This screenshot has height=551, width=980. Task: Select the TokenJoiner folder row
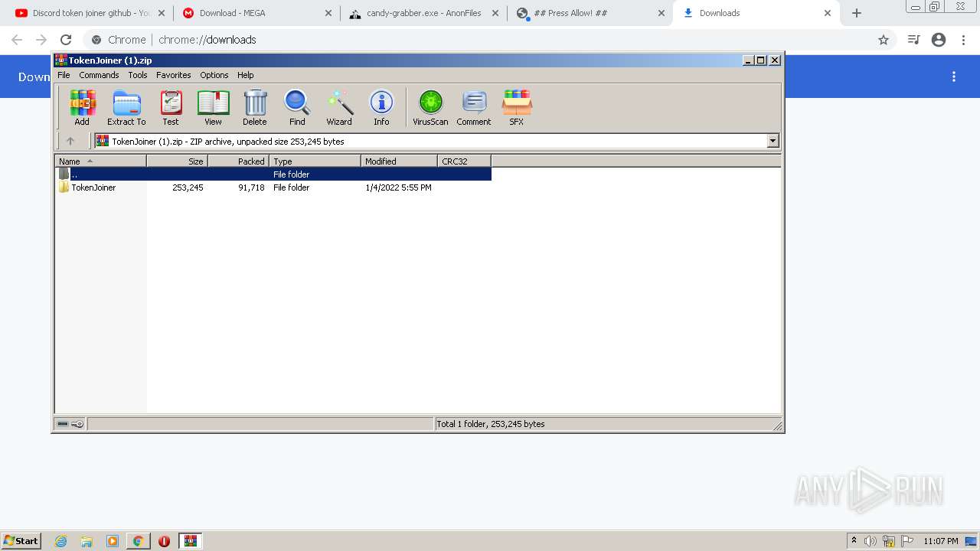pyautogui.click(x=273, y=187)
